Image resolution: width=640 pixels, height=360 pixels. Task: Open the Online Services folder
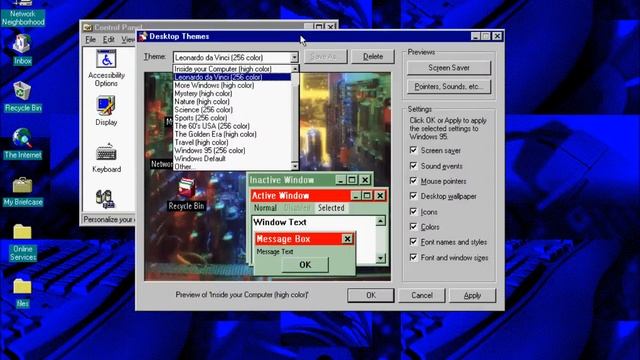pyautogui.click(x=23, y=242)
